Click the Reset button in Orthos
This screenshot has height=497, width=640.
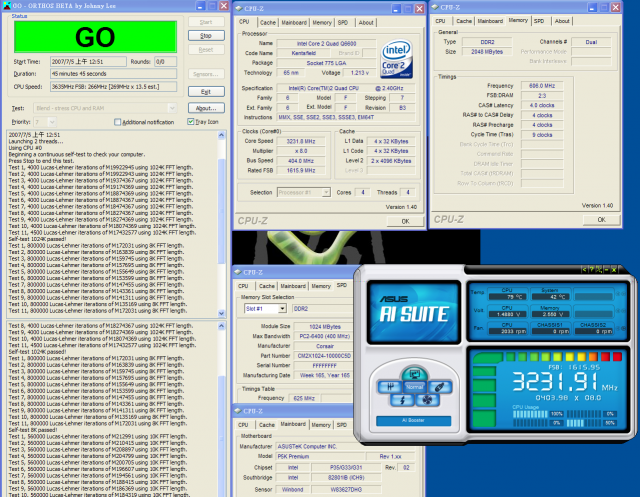click(x=206, y=50)
